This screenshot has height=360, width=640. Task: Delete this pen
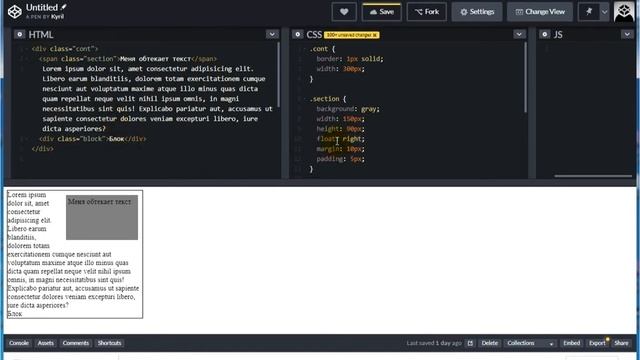pos(489,343)
